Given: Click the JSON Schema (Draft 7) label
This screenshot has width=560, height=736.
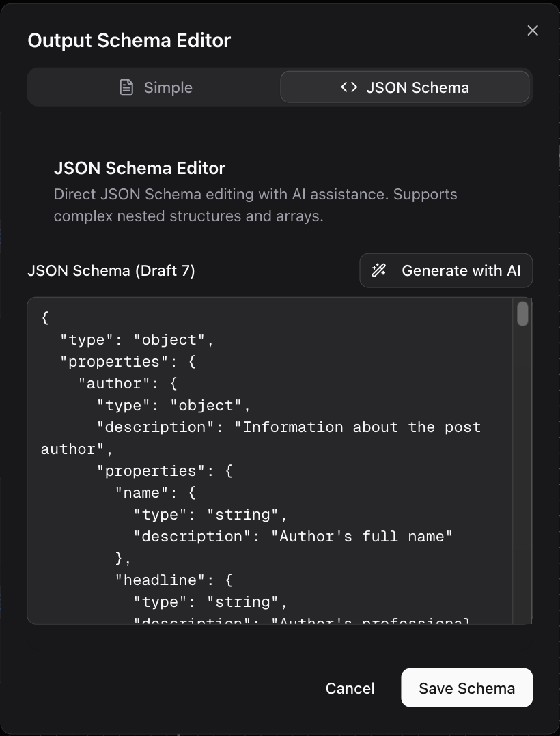Looking at the screenshot, I should coord(111,270).
